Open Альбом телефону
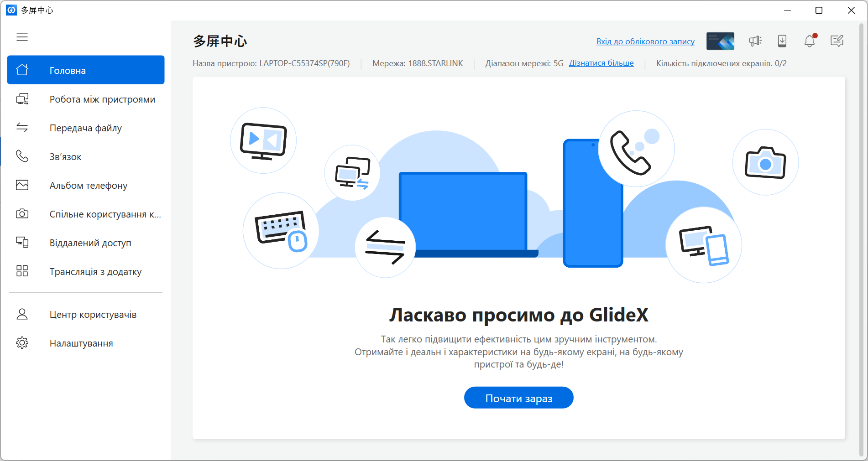The width and height of the screenshot is (868, 461). (x=86, y=185)
